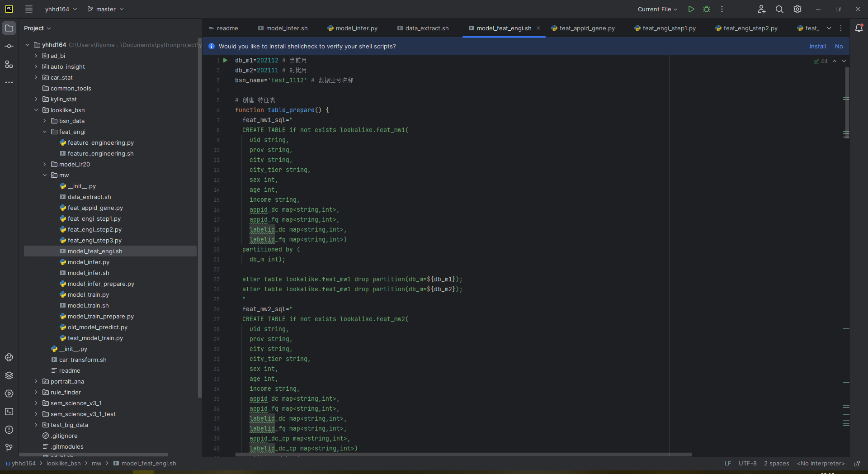Debug the current file

tap(707, 9)
